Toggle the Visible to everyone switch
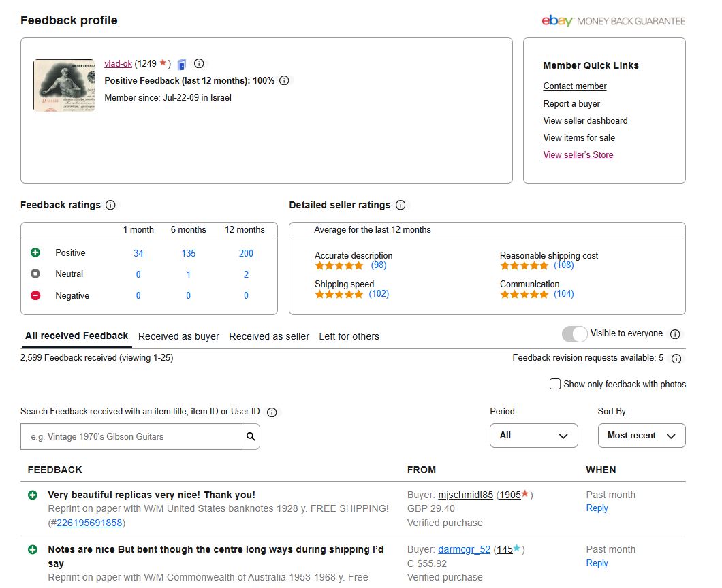 (x=574, y=333)
